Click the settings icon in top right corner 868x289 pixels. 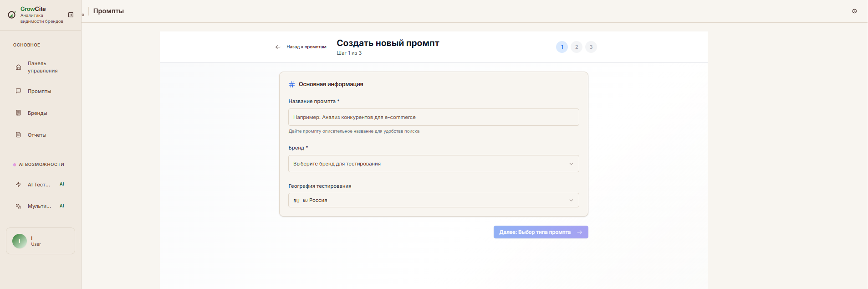tap(854, 11)
